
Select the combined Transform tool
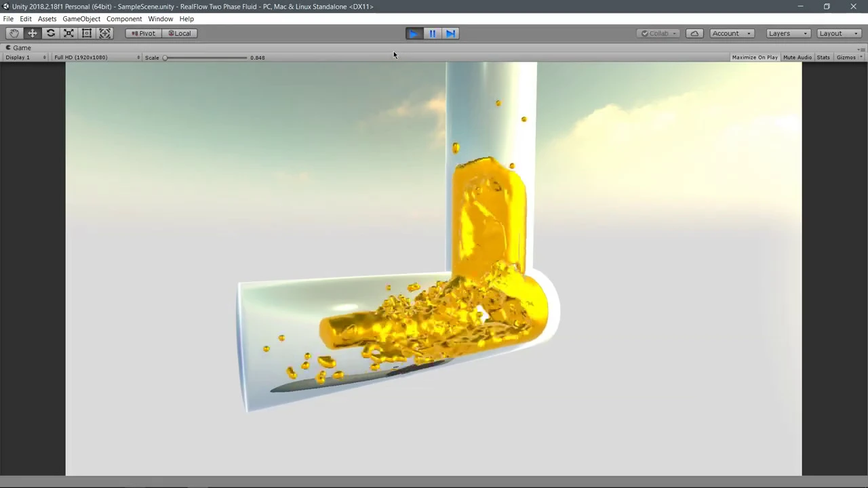pos(105,33)
